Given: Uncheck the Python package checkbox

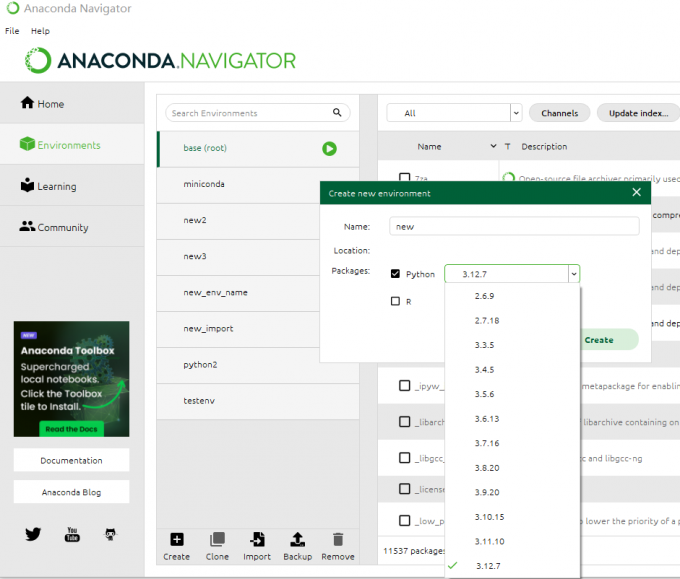Looking at the screenshot, I should [395, 274].
